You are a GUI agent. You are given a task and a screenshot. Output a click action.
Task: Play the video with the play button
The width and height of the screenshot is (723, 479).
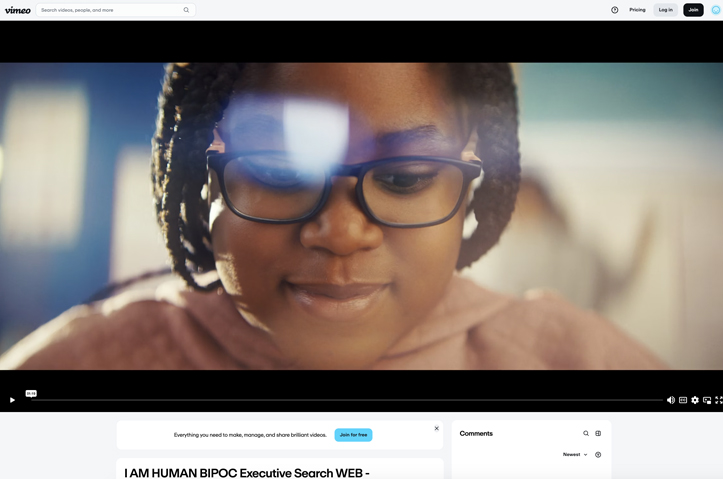coord(12,400)
